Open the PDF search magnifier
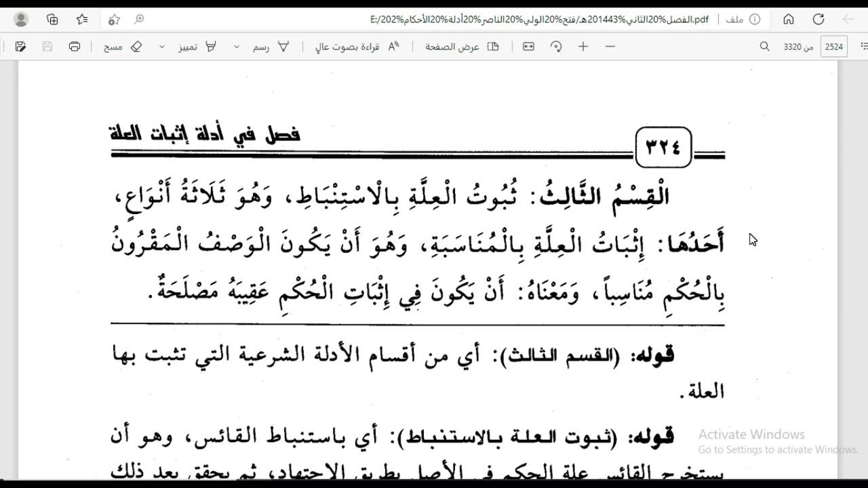 coord(765,47)
